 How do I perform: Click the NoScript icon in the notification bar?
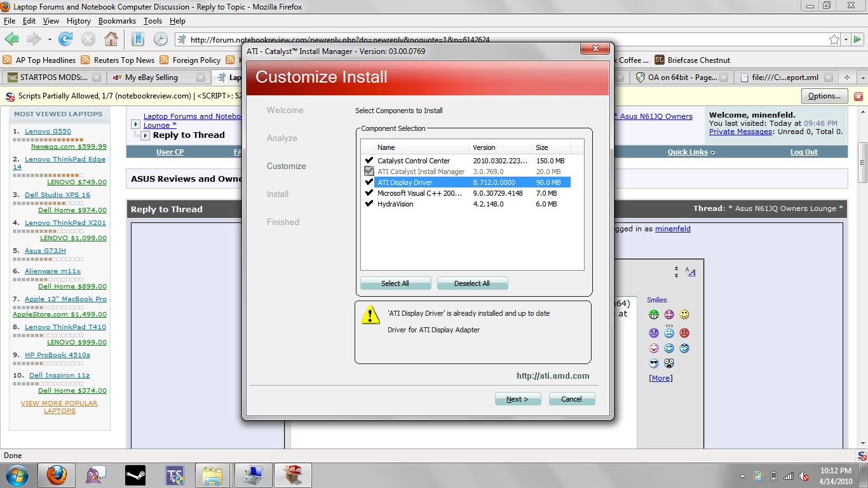click(x=10, y=97)
